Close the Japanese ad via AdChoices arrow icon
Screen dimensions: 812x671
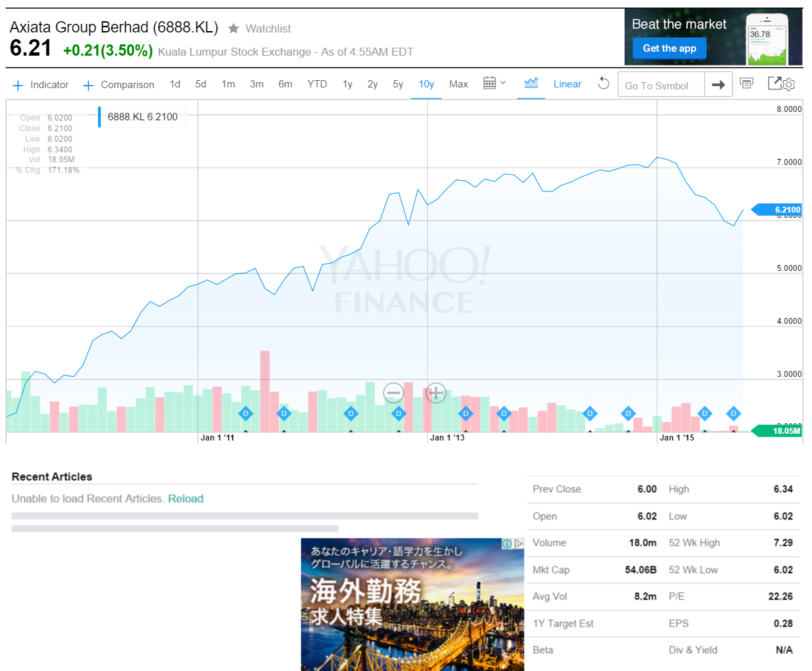(519, 544)
